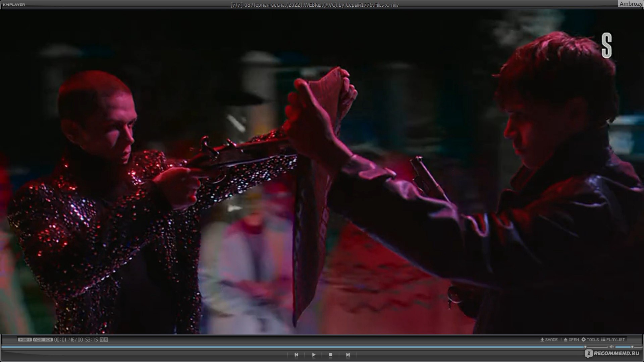Screen dimensions: 644x362
Task: Click the AC3 audio codec badge
Action: (x=38, y=340)
